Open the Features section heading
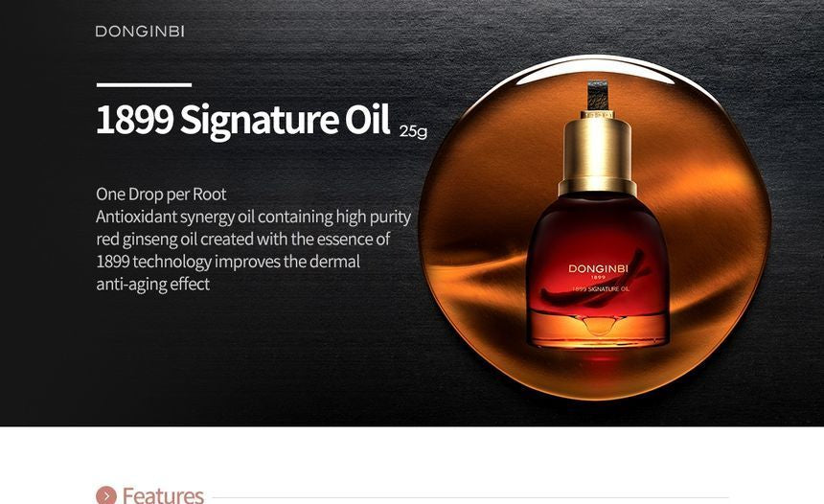824x504 pixels. tap(163, 495)
